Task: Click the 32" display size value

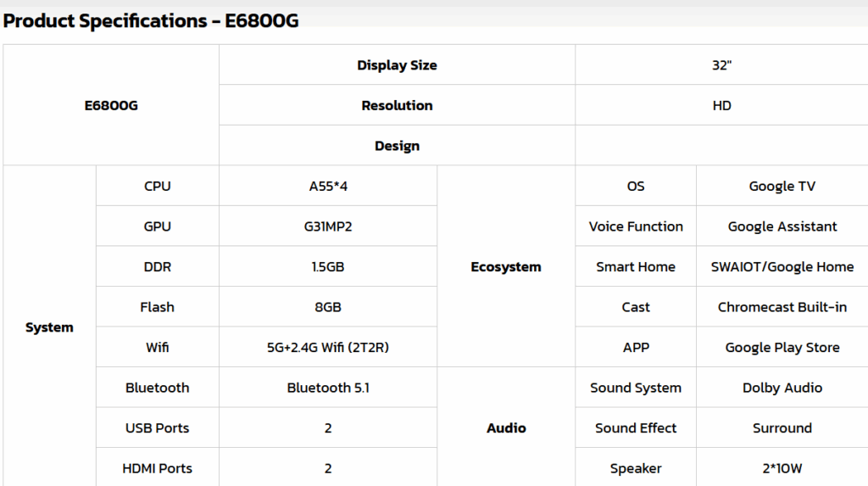Action: tap(721, 65)
